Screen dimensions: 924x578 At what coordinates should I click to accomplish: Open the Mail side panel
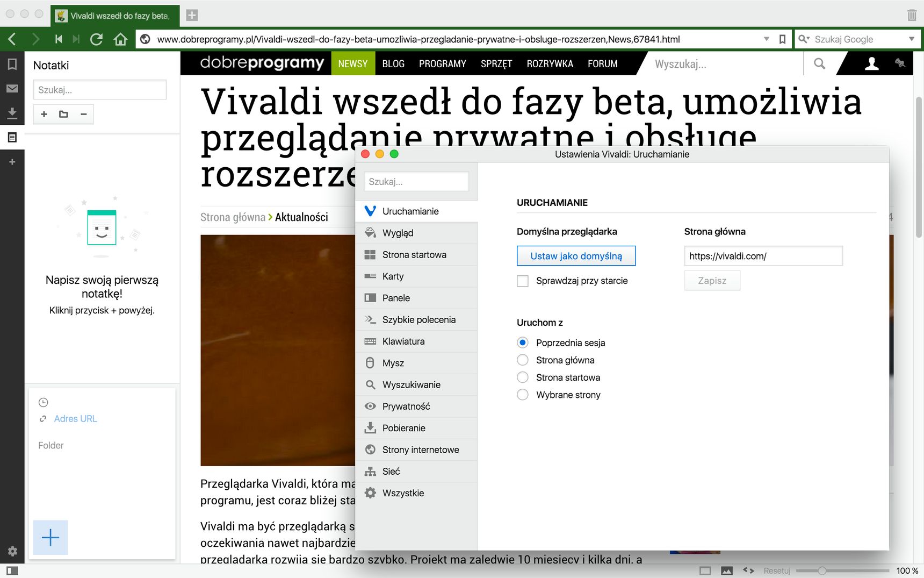[12, 89]
